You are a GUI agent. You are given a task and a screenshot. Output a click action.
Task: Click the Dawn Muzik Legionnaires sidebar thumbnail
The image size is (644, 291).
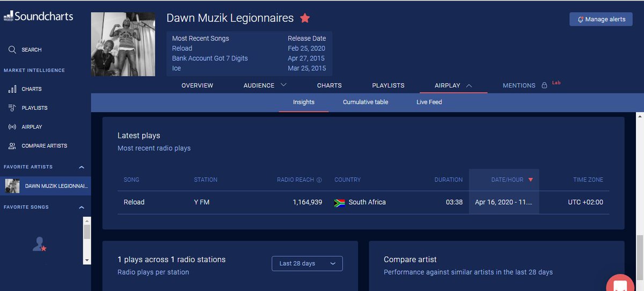tap(12, 186)
